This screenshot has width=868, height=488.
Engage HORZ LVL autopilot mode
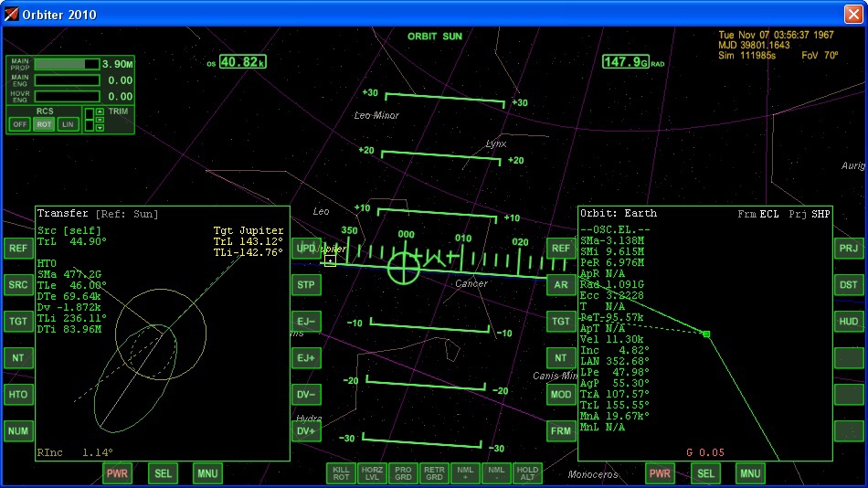coord(372,473)
